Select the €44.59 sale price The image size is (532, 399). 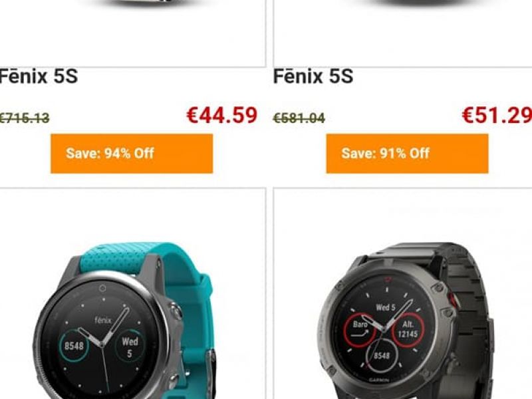pyautogui.click(x=222, y=115)
